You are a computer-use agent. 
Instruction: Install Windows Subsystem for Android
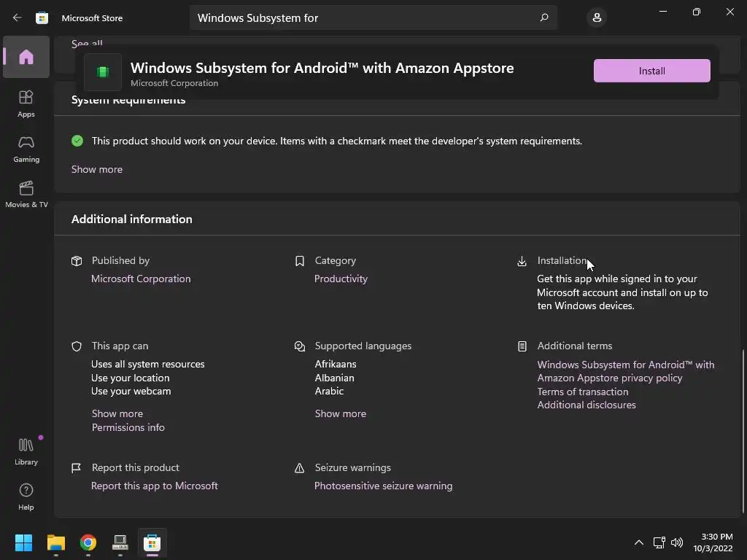tap(651, 71)
